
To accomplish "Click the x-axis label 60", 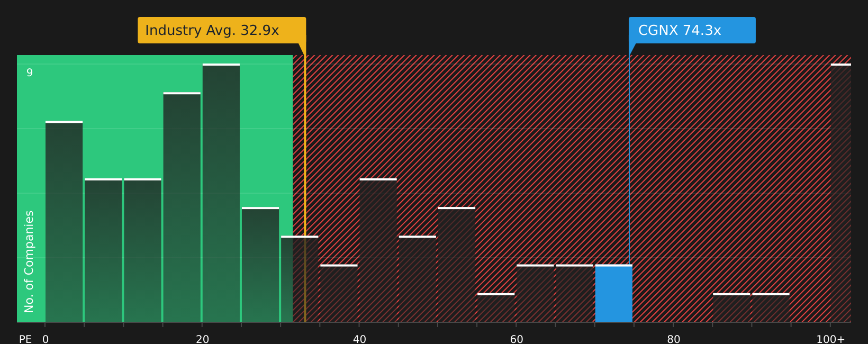I will coord(517,339).
